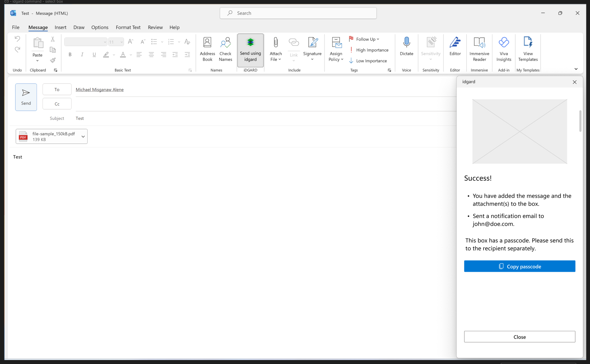Toggle Underline formatting
590x364 pixels.
94,55
